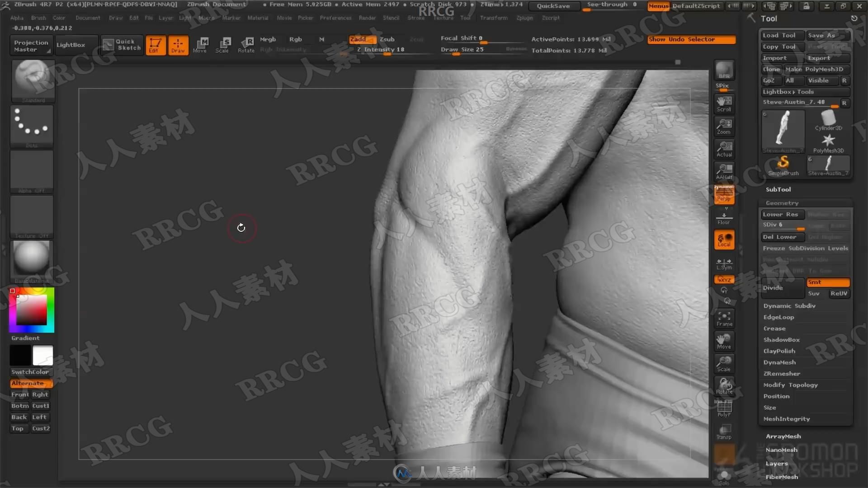Open the Preferences menu item
868x488 pixels.
[x=335, y=17]
